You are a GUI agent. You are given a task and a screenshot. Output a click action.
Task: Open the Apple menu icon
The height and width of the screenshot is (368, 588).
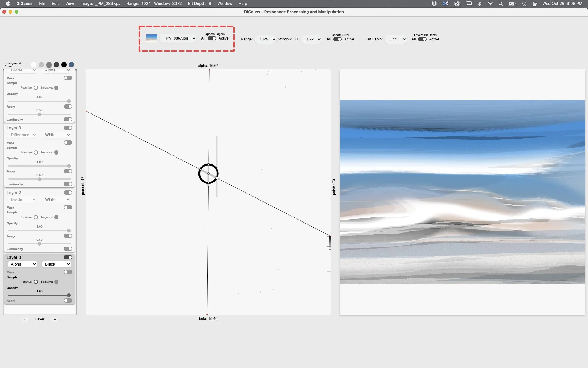tap(8, 4)
